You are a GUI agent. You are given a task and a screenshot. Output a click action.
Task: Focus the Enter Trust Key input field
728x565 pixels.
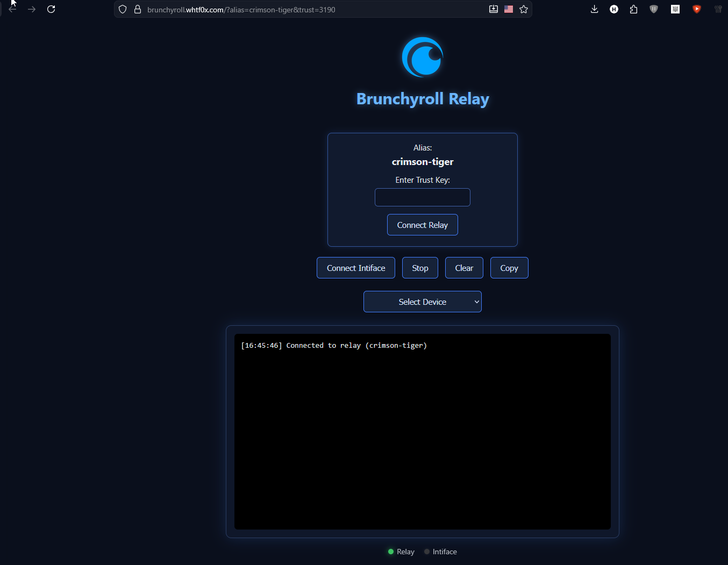423,197
